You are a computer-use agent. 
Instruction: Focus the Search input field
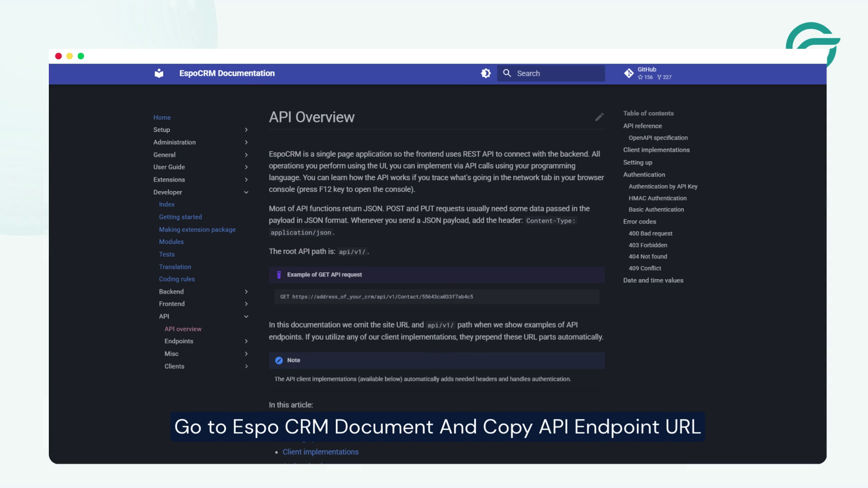pos(551,73)
